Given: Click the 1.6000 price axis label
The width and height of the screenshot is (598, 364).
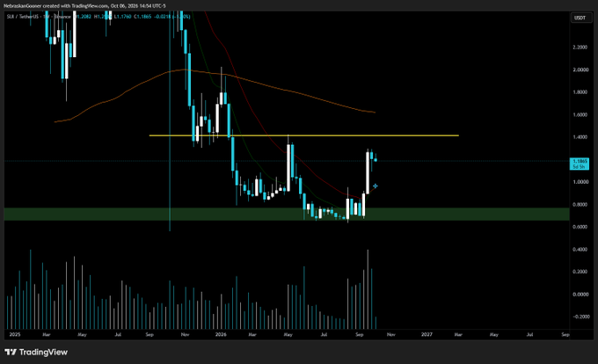Looking at the screenshot, I should pos(580,114).
